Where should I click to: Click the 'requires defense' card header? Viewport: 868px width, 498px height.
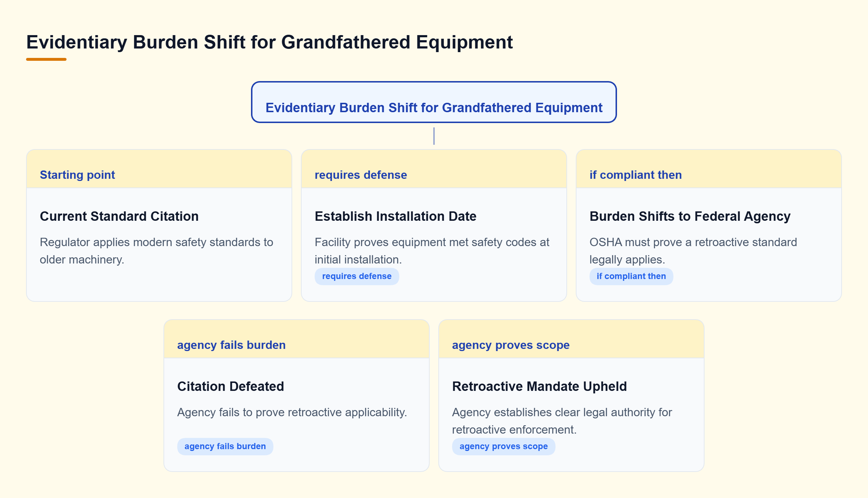coord(434,169)
